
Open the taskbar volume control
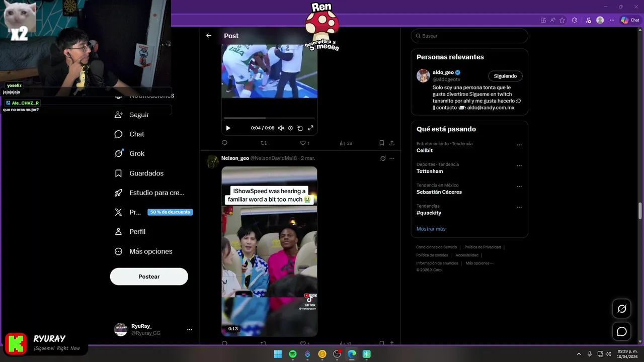point(608,354)
